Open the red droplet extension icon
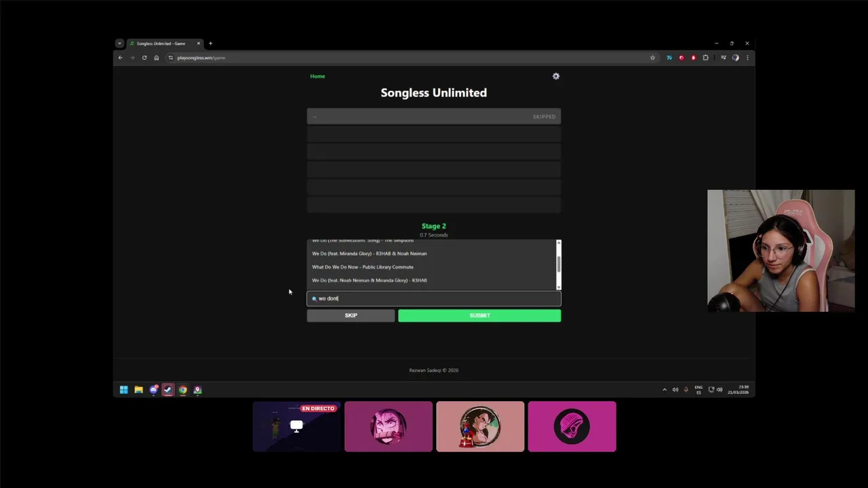The width and height of the screenshot is (868, 488). [693, 58]
